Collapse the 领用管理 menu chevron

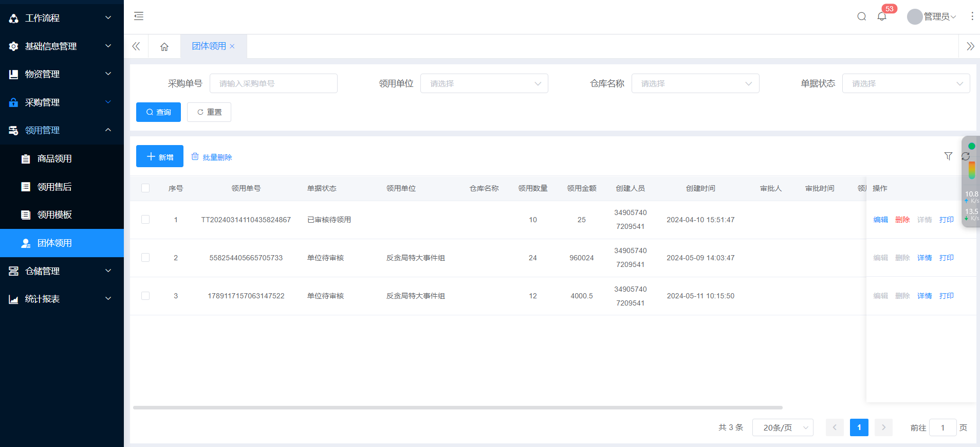[x=108, y=130]
